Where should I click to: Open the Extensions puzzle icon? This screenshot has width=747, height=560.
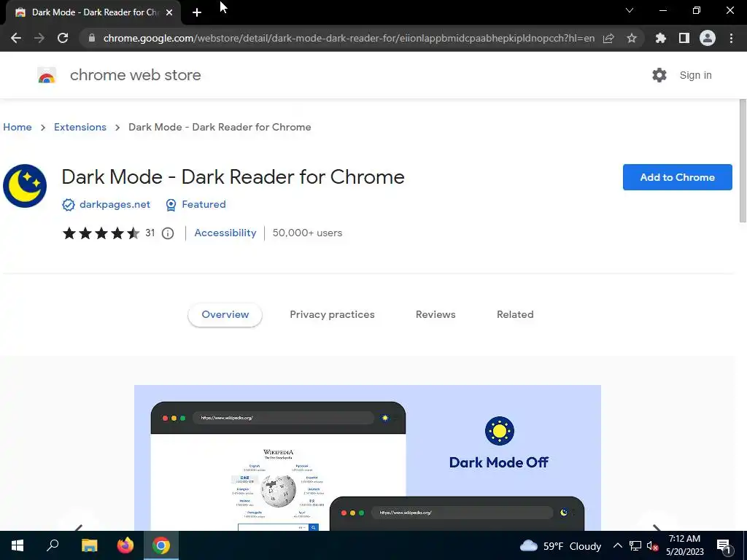tap(660, 38)
